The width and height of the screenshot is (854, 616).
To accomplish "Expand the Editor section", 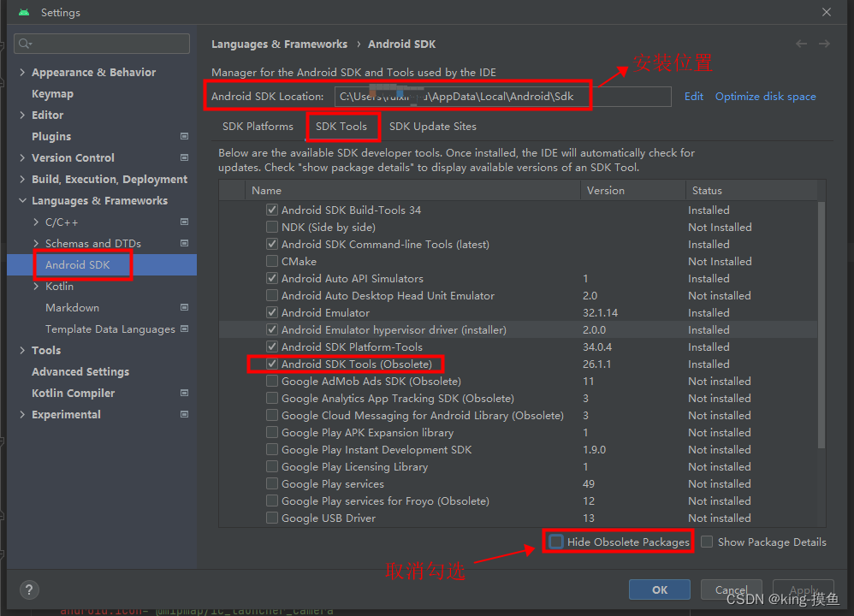I will pos(22,115).
